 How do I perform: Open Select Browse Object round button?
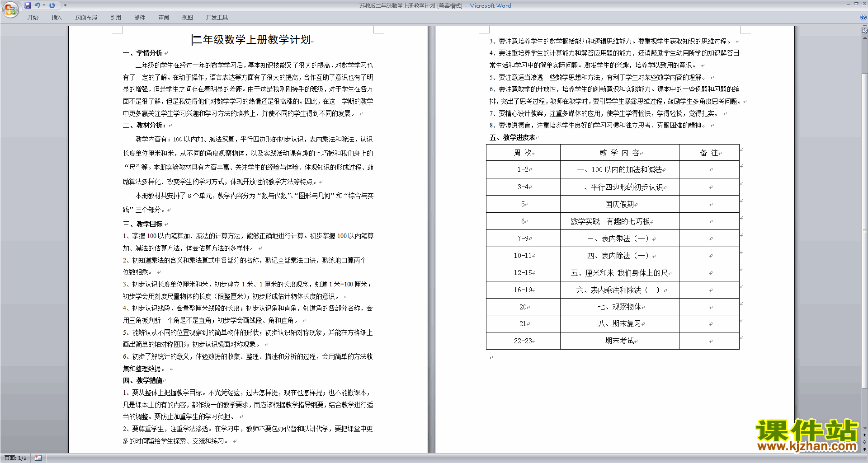coord(864,442)
